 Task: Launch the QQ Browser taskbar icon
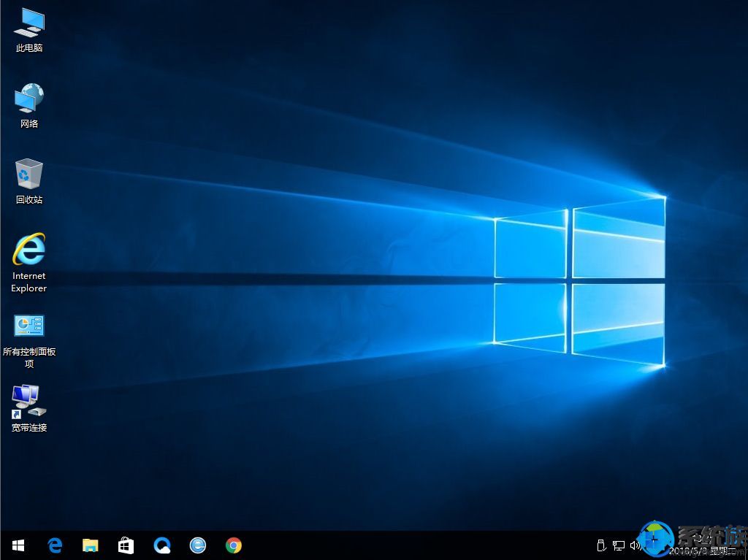click(162, 545)
